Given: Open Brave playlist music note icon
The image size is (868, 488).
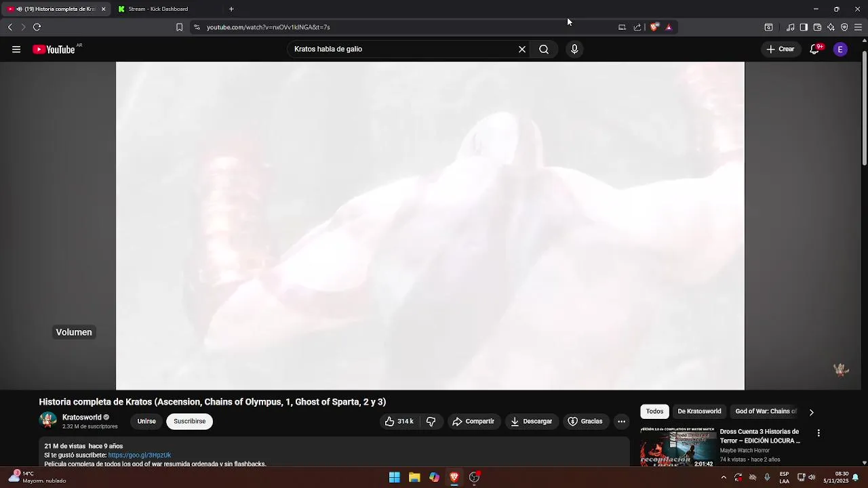Looking at the screenshot, I should (x=791, y=27).
